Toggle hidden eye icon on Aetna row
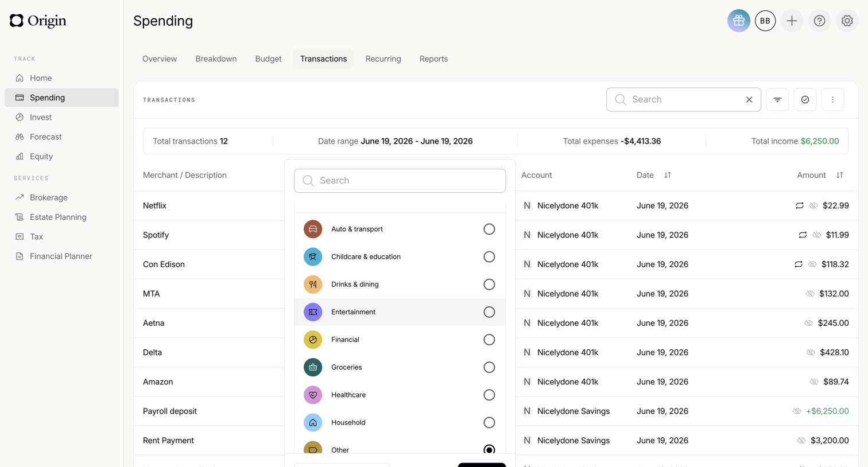Screen dimensions: 868x467 point(808,323)
